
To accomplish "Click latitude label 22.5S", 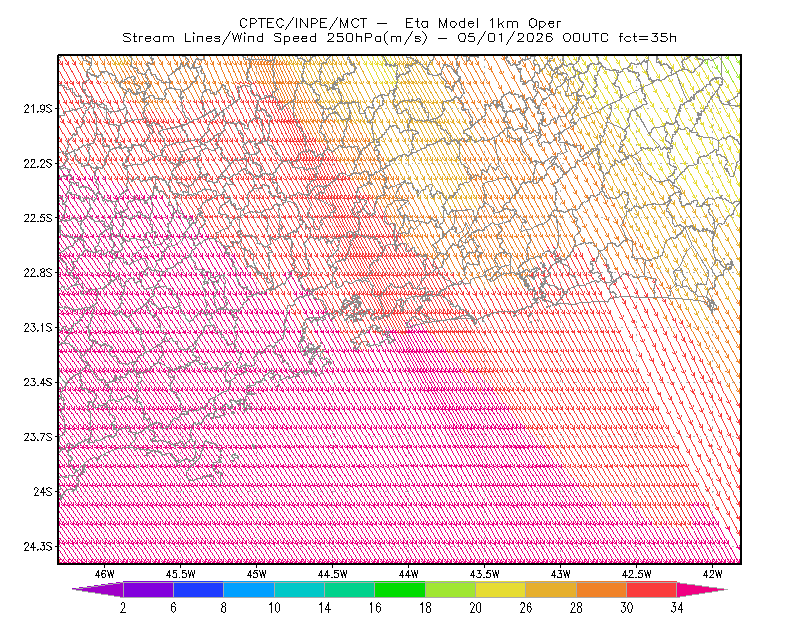I will 38,218.
